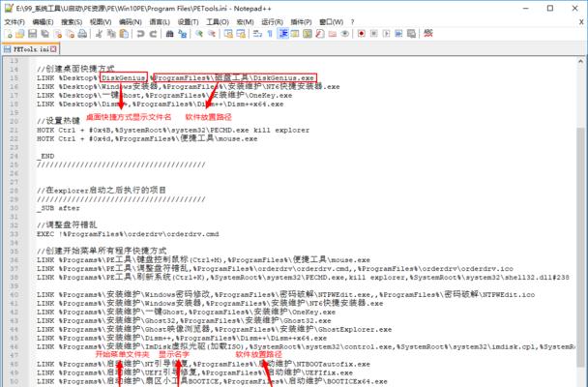Click the X at the menu bar's right end
588x387 pixels.
tap(581, 22)
